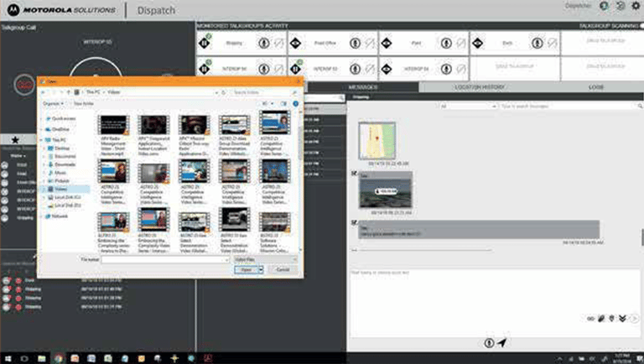Click the monitor diamond icon on Dock talkgroup
The width and height of the screenshot is (644, 364).
coord(478,43)
